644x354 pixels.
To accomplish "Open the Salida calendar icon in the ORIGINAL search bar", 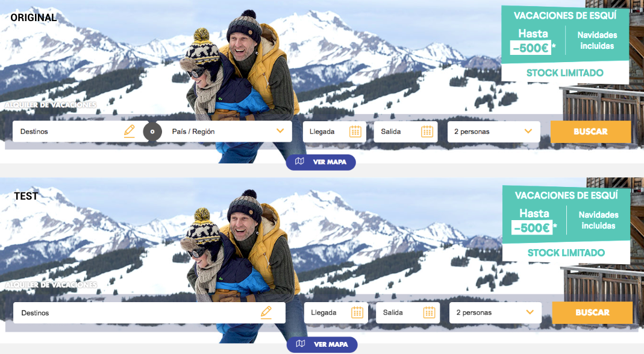I will pyautogui.click(x=427, y=131).
